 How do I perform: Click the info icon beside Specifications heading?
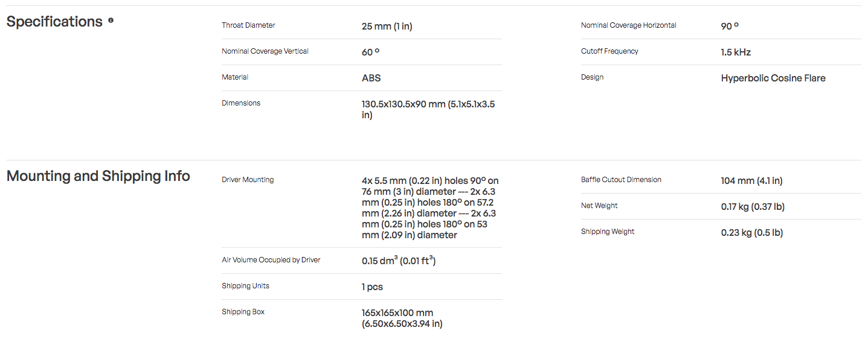[x=111, y=20]
